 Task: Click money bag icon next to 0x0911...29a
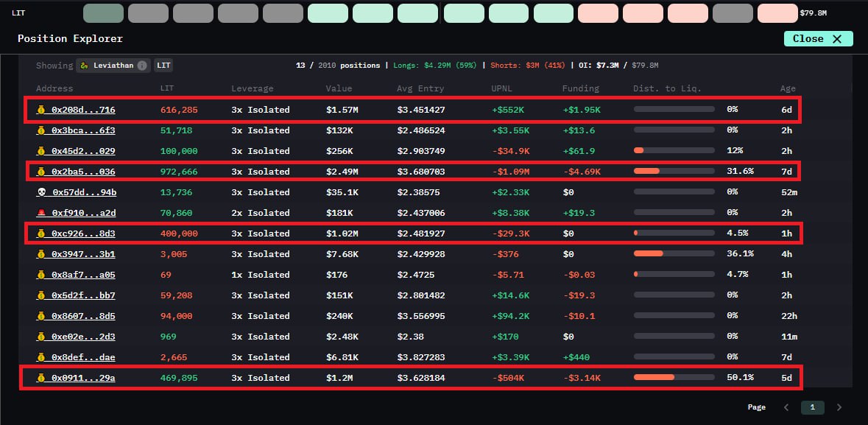[x=42, y=378]
